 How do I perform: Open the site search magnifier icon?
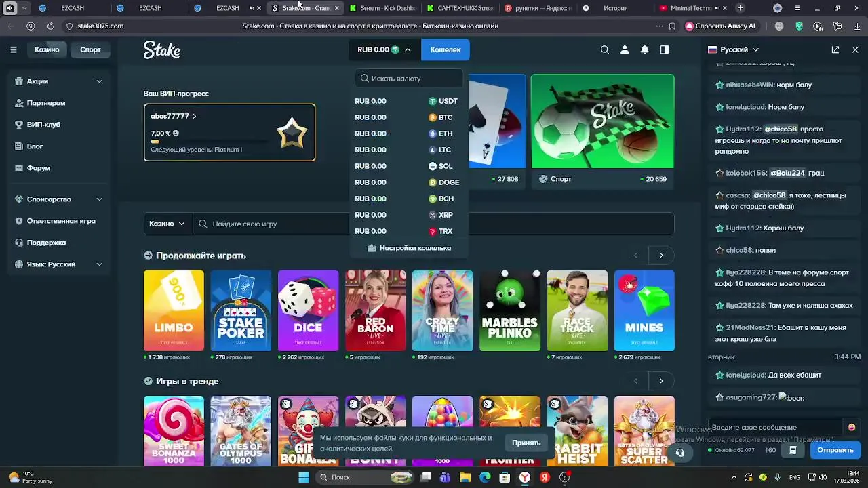tap(605, 49)
